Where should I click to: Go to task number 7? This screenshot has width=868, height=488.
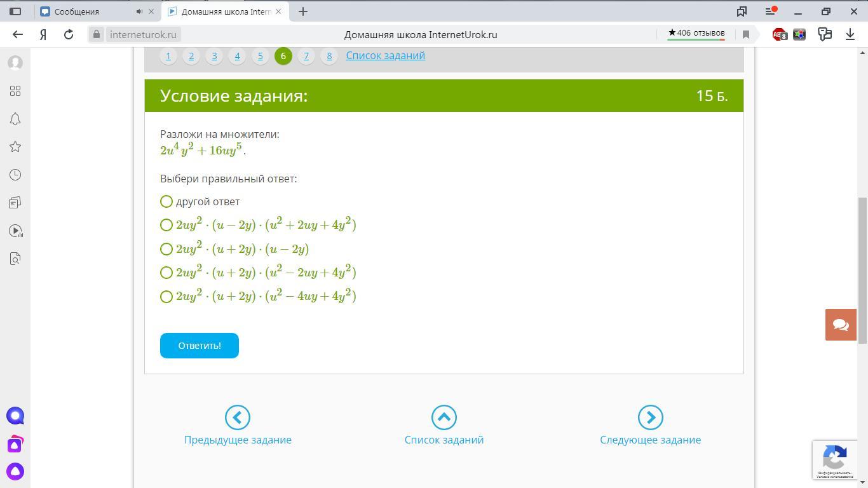(306, 56)
